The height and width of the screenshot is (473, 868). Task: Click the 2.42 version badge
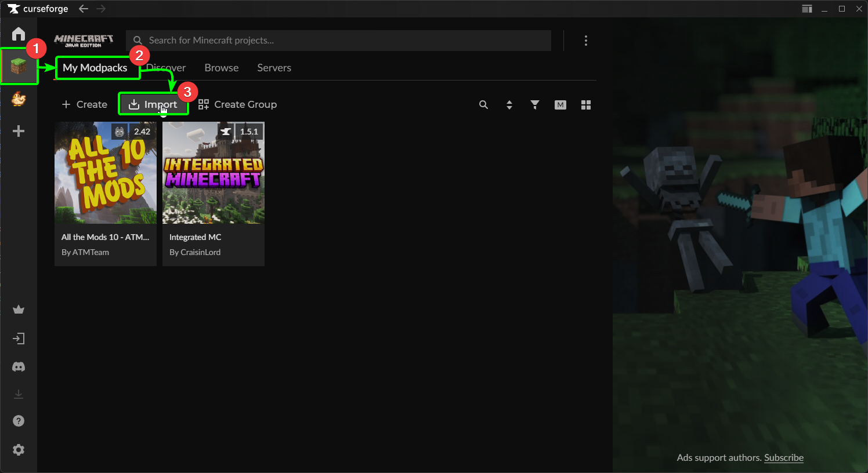tap(142, 132)
